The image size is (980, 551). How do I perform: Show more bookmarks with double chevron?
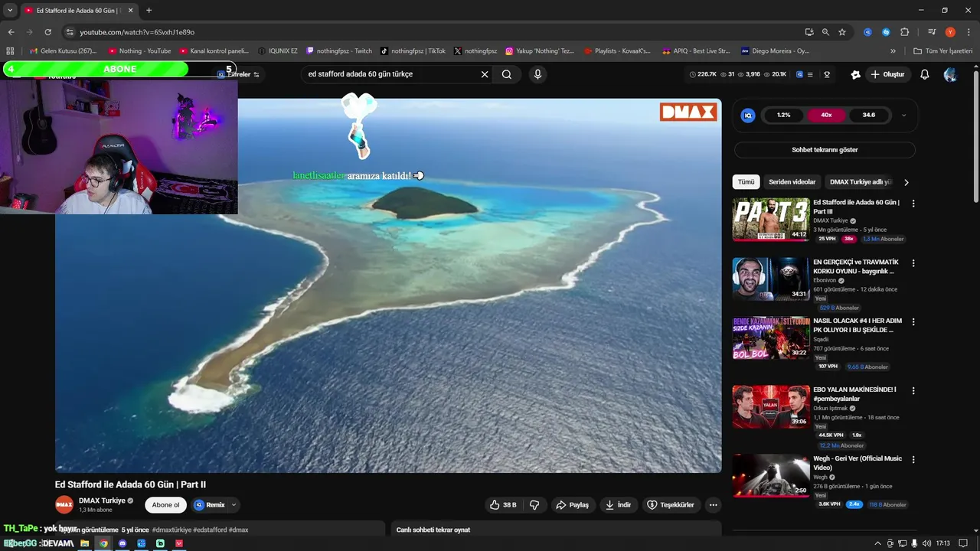[x=893, y=51]
